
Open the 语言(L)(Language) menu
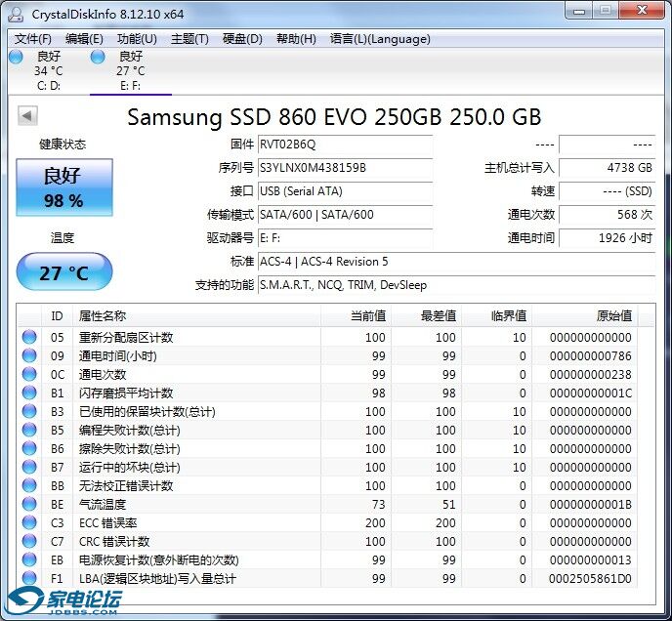[380, 39]
